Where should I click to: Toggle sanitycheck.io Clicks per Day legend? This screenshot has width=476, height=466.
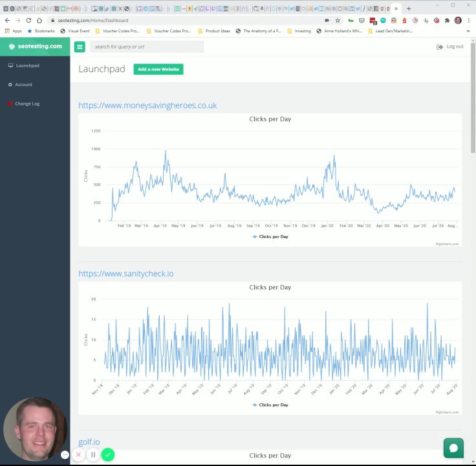click(270, 405)
